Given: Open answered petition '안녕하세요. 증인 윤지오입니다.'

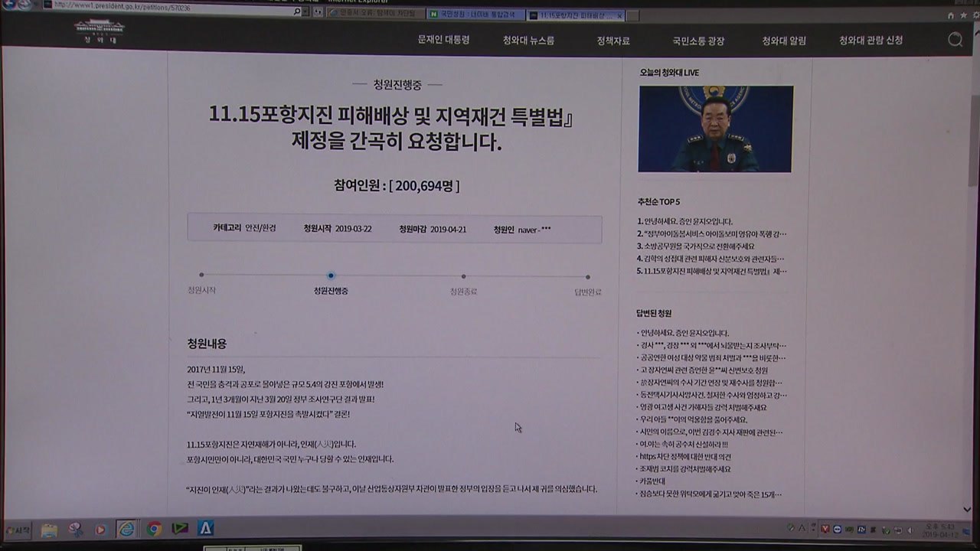Looking at the screenshot, I should coord(683,333).
